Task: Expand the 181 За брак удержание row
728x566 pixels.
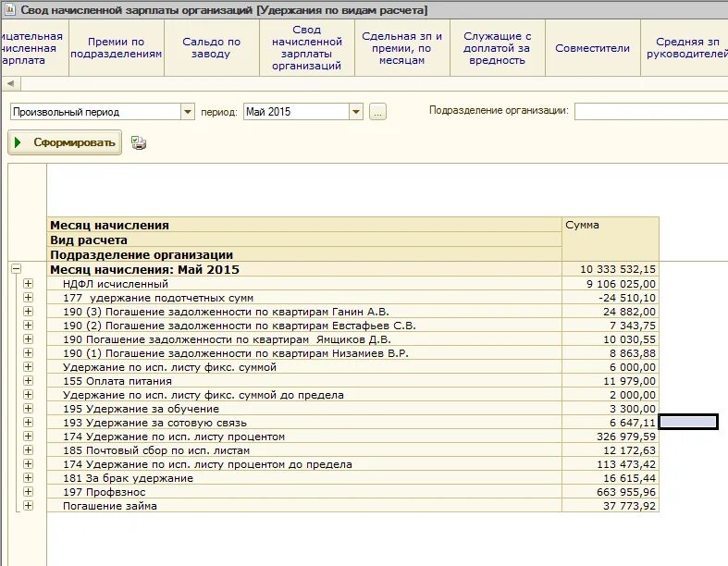Action: coord(28,478)
